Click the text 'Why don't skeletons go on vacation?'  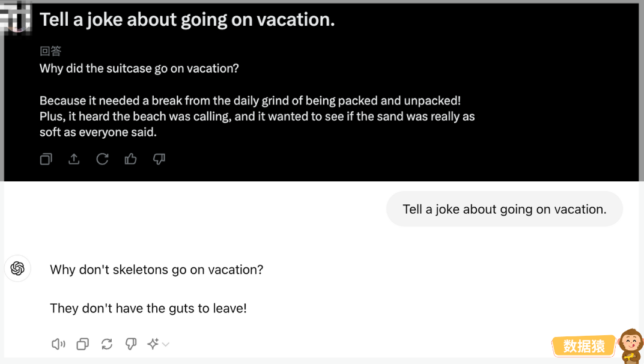(156, 270)
